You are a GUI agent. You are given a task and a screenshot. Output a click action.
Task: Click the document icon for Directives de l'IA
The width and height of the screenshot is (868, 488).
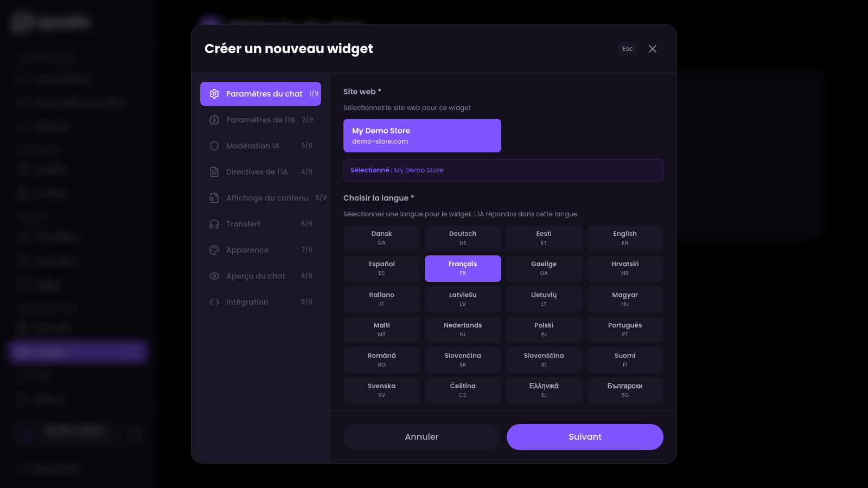(x=214, y=172)
